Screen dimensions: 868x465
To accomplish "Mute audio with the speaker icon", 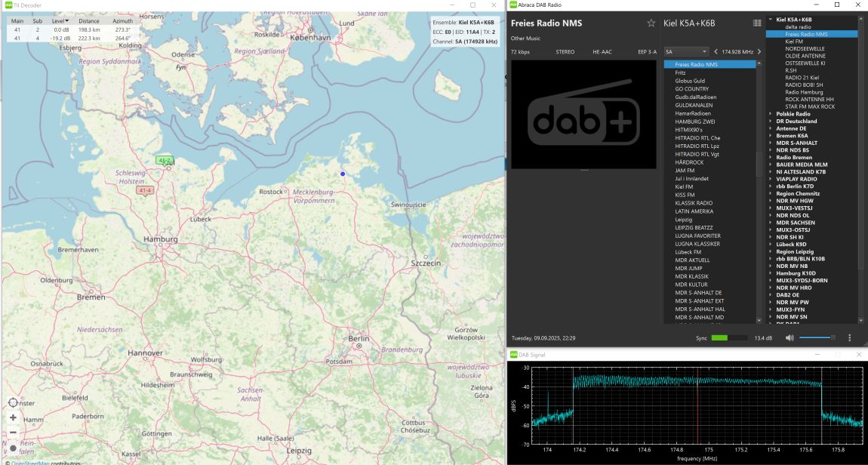I will 790,338.
